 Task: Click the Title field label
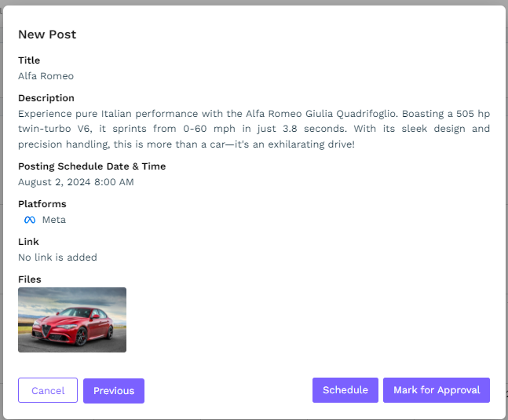pos(29,60)
